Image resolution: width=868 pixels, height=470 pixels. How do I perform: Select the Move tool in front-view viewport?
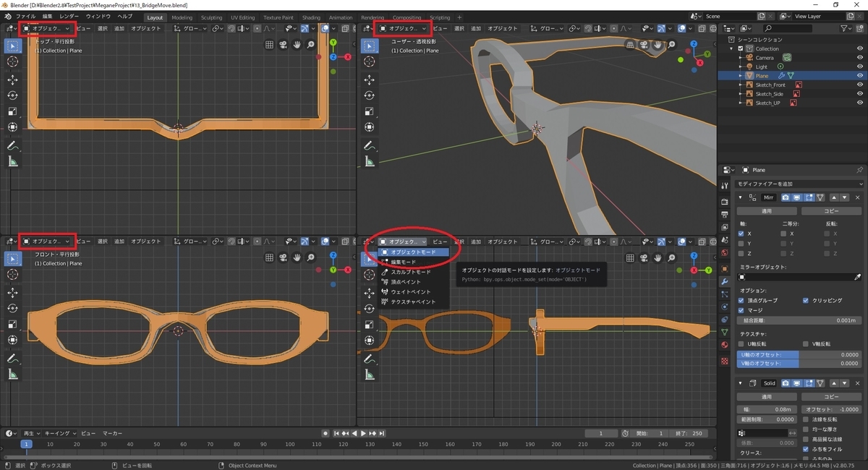tap(12, 291)
